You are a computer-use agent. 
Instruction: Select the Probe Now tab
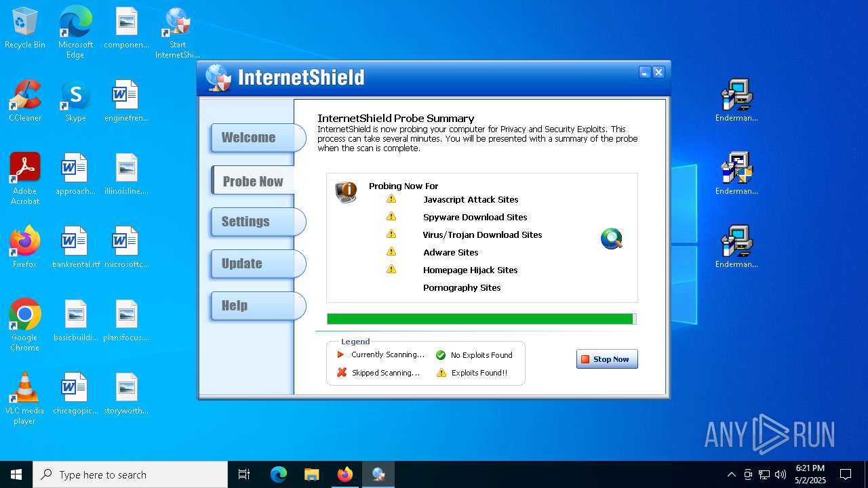253,181
